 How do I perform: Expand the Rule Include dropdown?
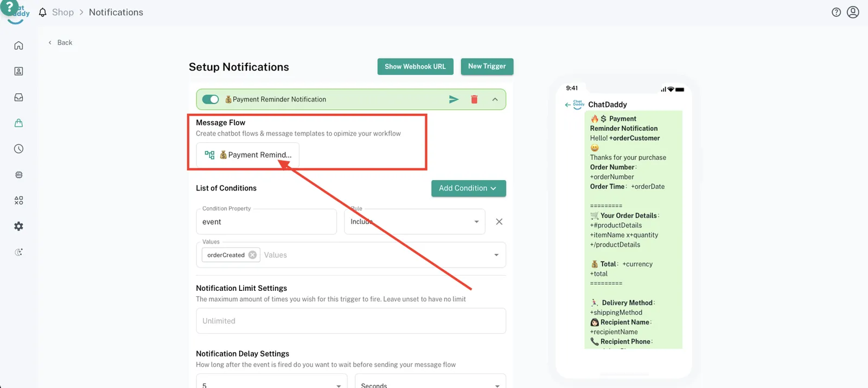point(476,221)
